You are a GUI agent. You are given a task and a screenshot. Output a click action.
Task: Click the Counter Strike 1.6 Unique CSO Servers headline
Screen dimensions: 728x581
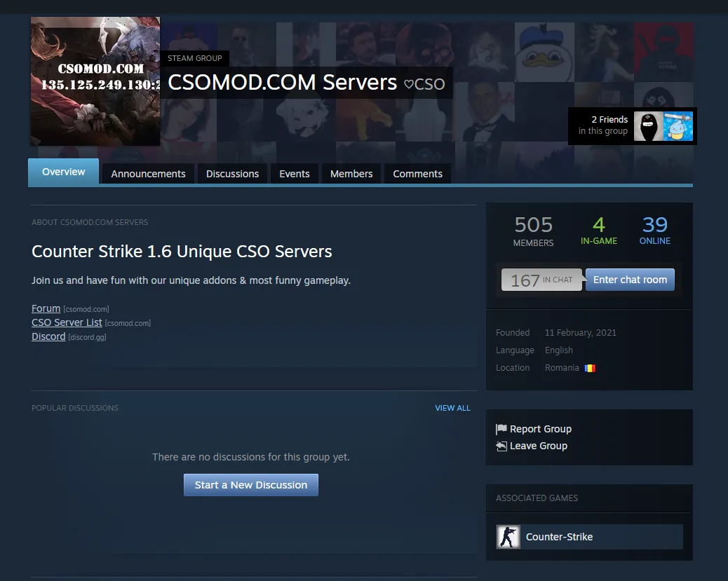(x=182, y=252)
